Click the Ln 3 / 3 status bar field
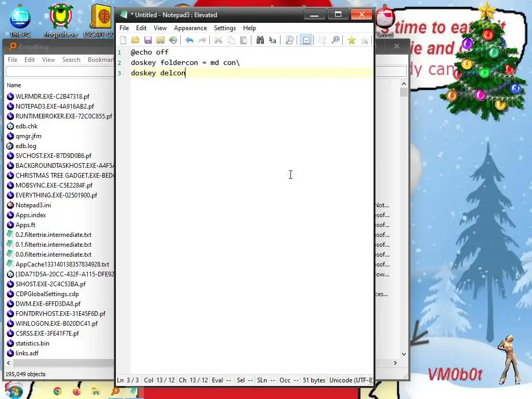Image resolution: width=532 pixels, height=399 pixels. pyautogui.click(x=128, y=380)
